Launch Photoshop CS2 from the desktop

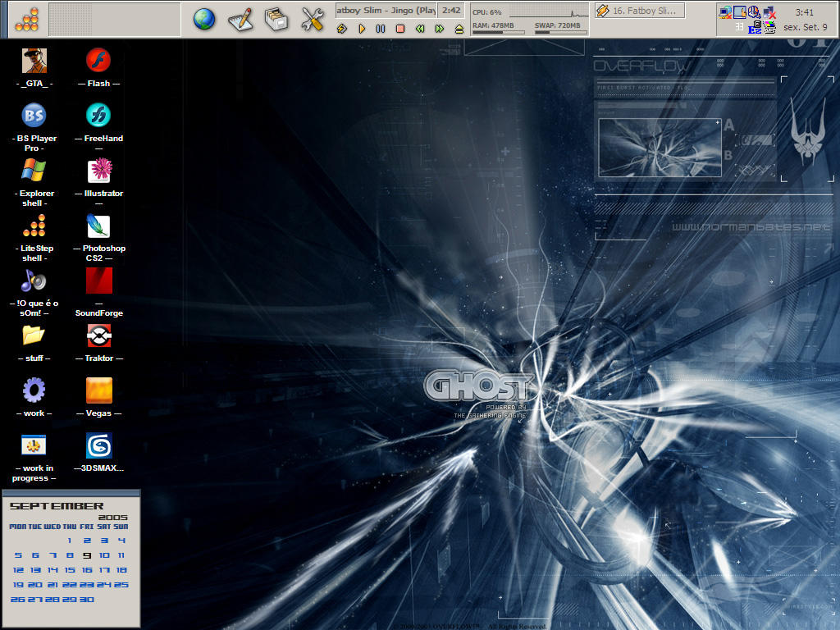[x=98, y=227]
